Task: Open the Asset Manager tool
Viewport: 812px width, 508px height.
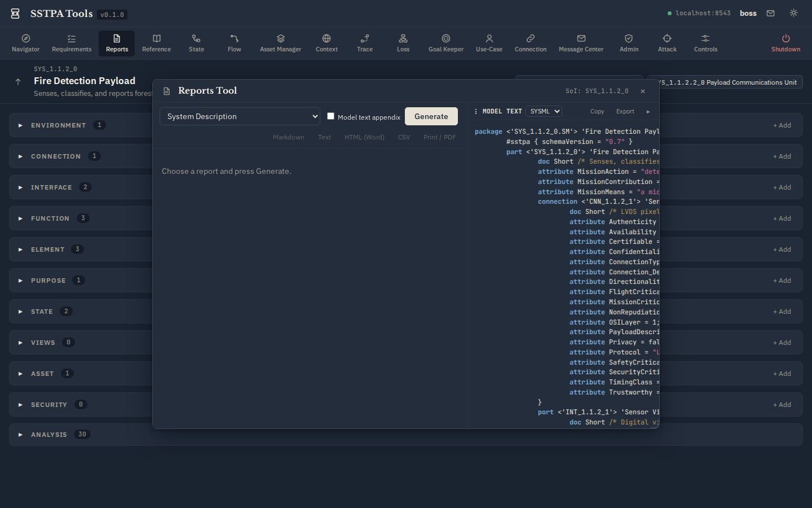Action: pos(280,43)
